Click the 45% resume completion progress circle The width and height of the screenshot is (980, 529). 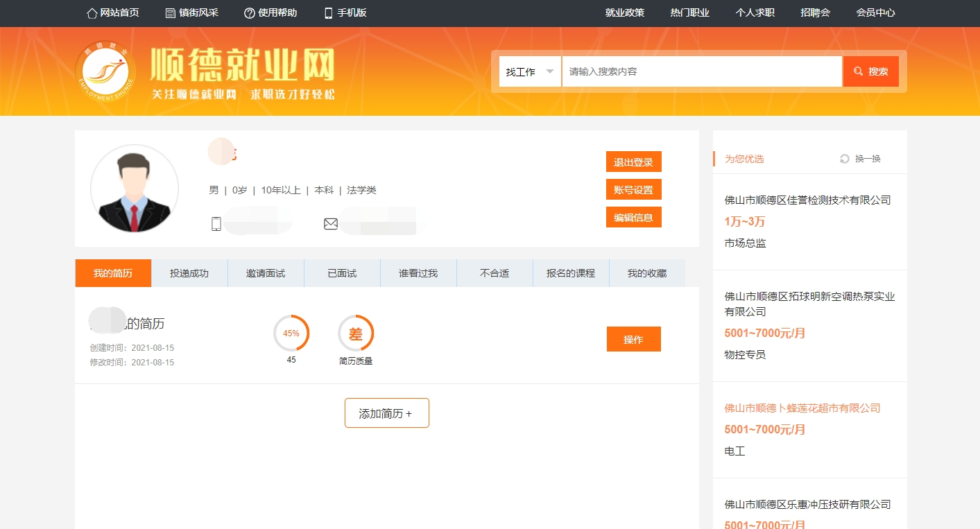tap(291, 333)
